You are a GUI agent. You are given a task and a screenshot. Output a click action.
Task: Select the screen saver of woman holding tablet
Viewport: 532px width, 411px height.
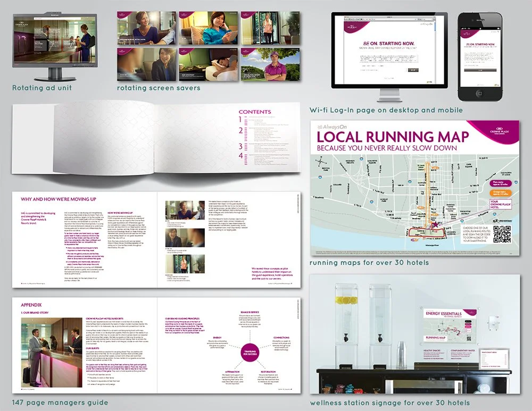[209, 28]
